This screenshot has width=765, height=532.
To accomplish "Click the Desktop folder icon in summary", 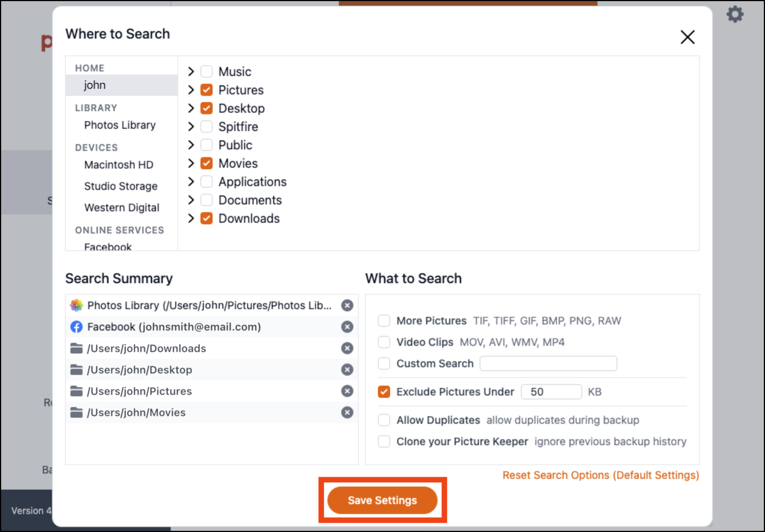I will point(76,370).
